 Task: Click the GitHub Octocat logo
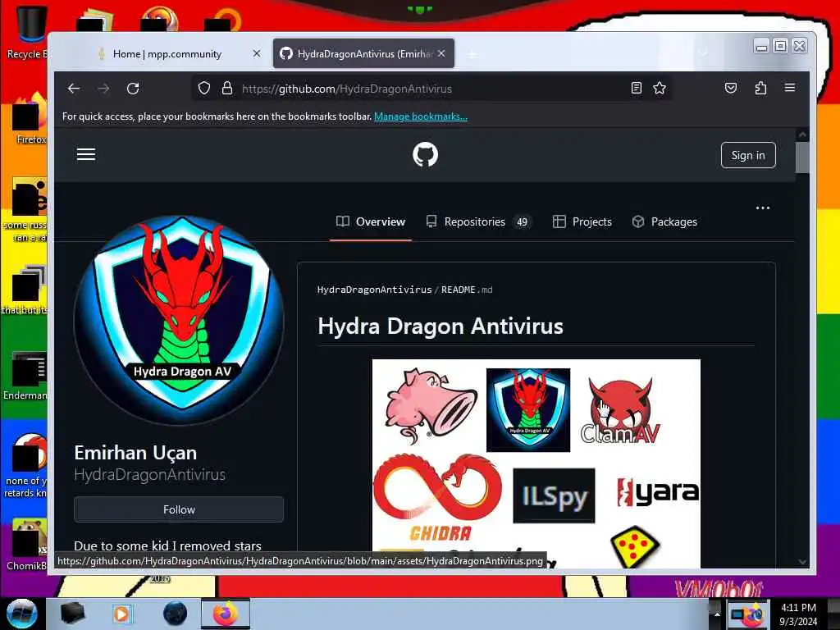coord(426,154)
